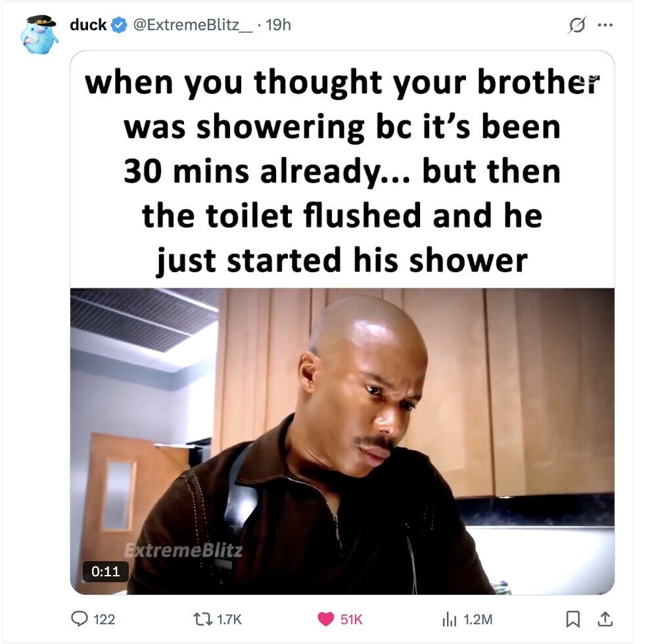Click the 51K likes count
This screenshot has height=644, width=648.
(x=352, y=619)
